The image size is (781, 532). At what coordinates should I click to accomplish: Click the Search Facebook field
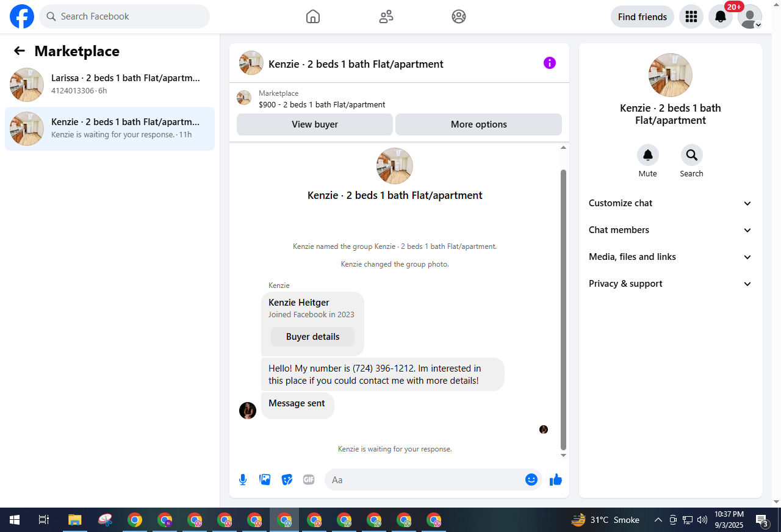click(124, 16)
